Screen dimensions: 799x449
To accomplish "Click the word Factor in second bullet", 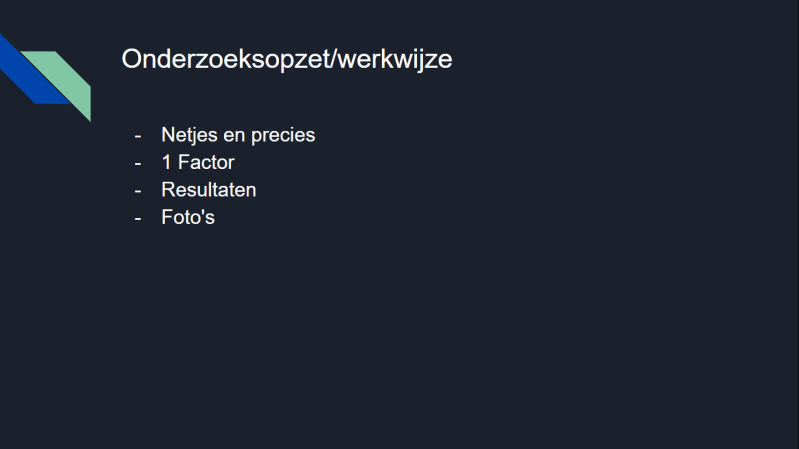I will click(206, 162).
